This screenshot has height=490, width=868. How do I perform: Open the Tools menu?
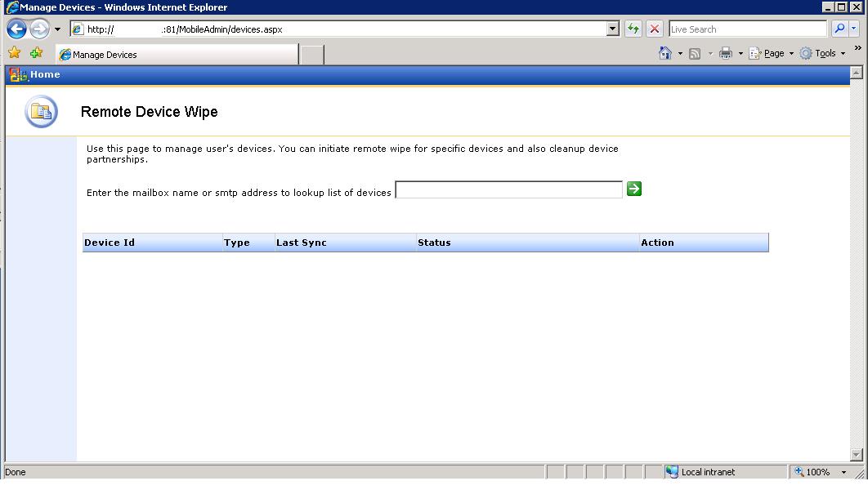coord(822,54)
